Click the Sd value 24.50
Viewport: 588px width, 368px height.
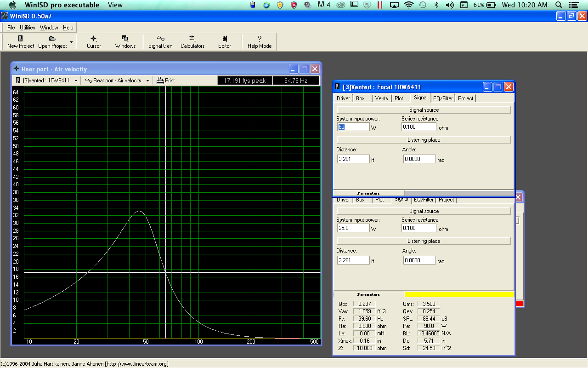[x=429, y=348]
